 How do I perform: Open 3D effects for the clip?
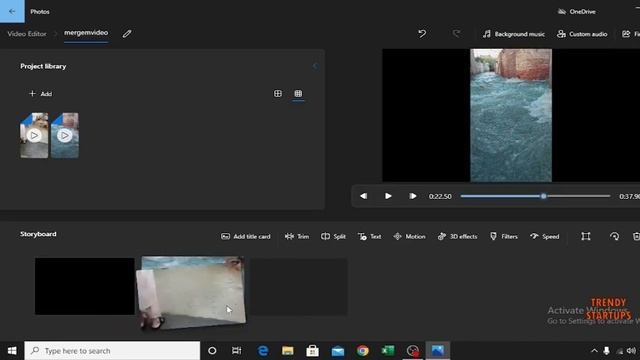coord(457,236)
